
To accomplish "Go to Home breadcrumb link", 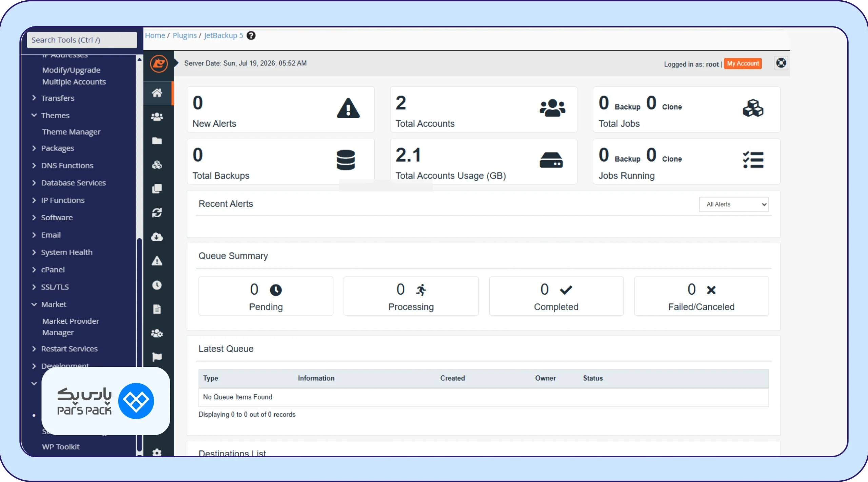I will [x=155, y=35].
